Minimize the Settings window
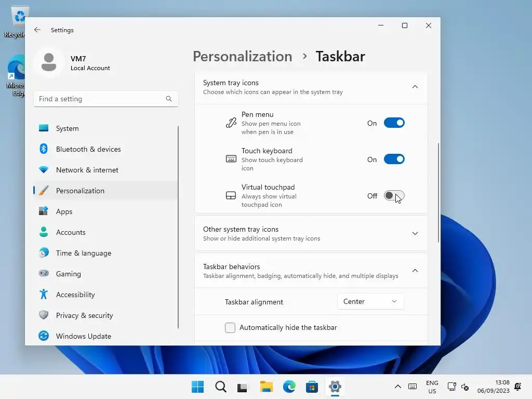This screenshot has height=399, width=532. click(381, 25)
